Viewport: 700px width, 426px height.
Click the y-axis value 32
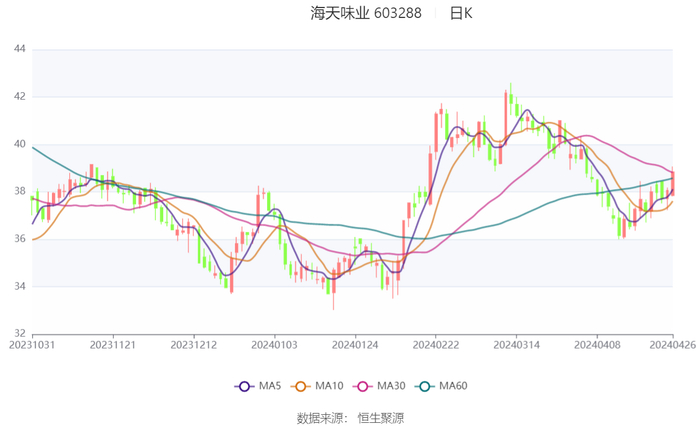(x=20, y=334)
